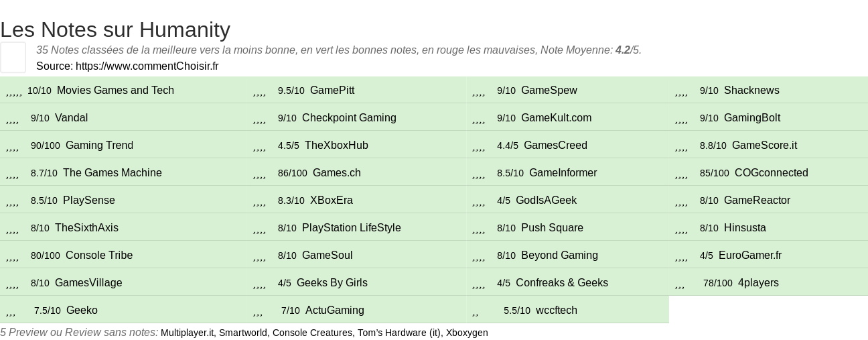
Task: Open the Geeks By Girls review
Action: (x=332, y=283)
